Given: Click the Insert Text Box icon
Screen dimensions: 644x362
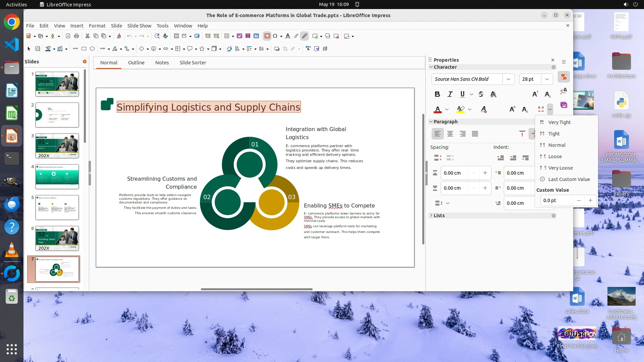Looking at the screenshot, I should [x=267, y=36].
